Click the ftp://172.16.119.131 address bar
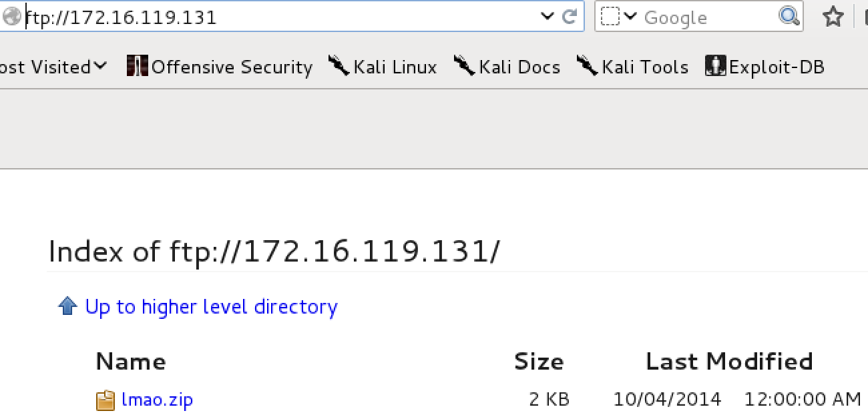This screenshot has height=419, width=868. tap(280, 17)
